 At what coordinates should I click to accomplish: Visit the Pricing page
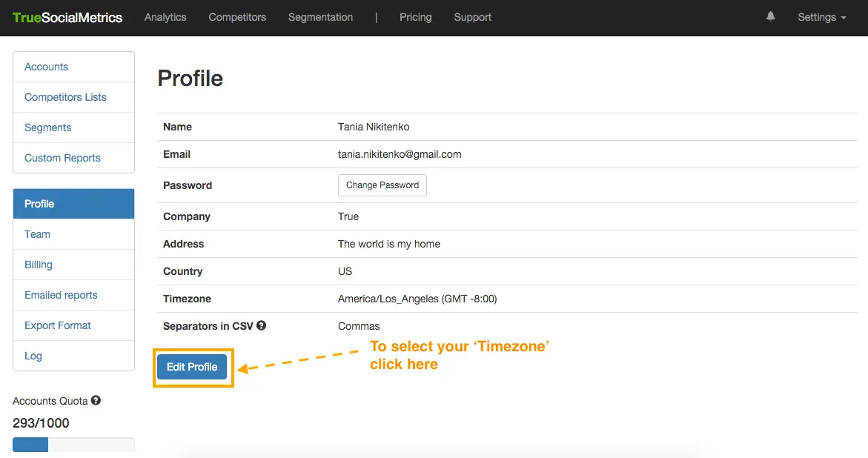click(415, 17)
